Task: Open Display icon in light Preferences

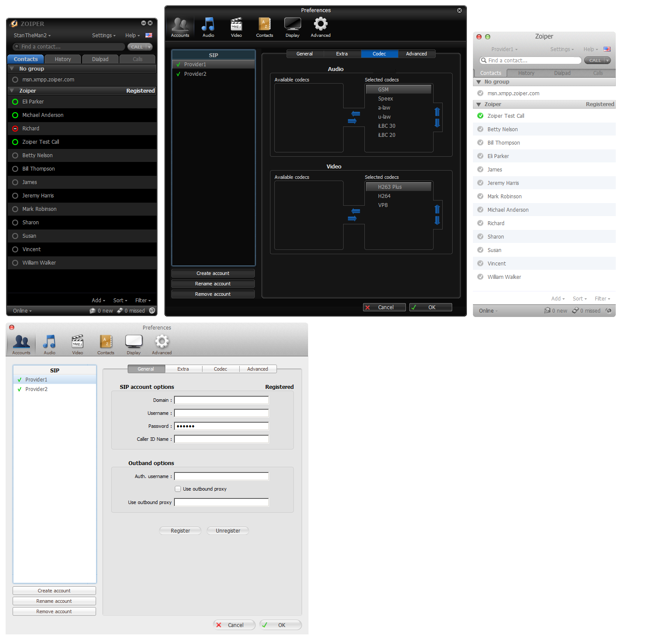Action: pos(134,345)
